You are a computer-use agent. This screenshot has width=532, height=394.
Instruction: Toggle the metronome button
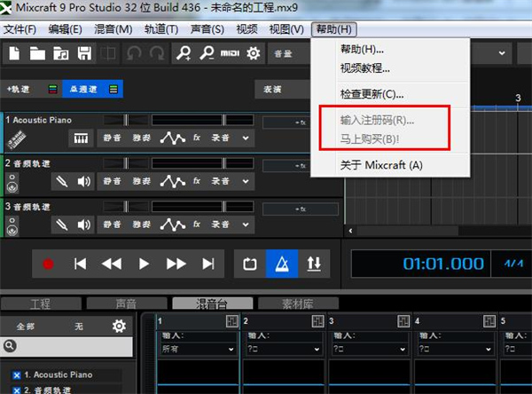click(x=282, y=264)
